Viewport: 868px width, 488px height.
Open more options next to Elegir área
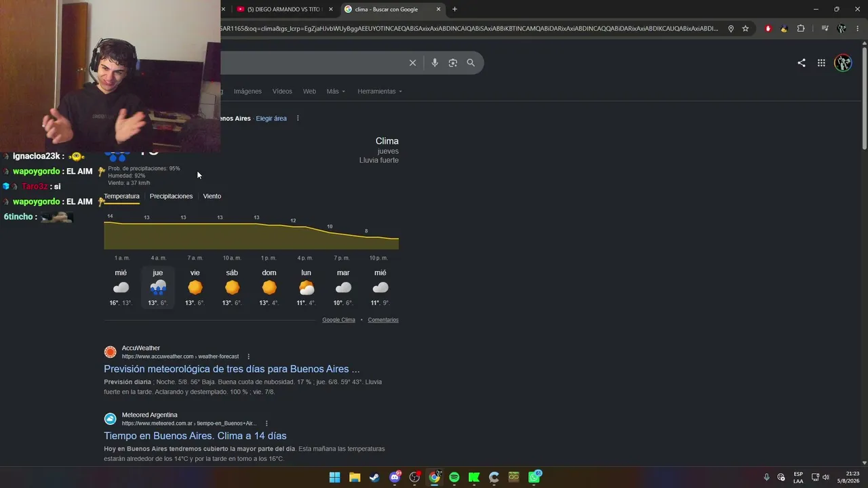click(298, 119)
